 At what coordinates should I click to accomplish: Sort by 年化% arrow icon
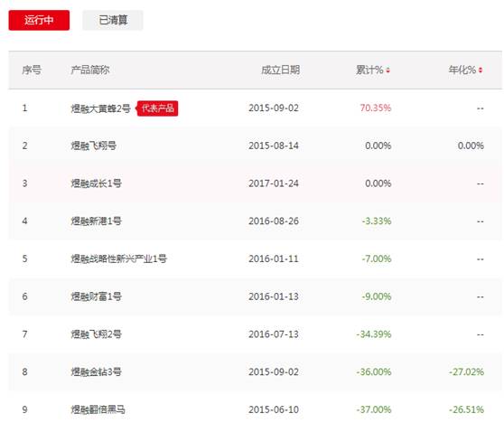481,70
